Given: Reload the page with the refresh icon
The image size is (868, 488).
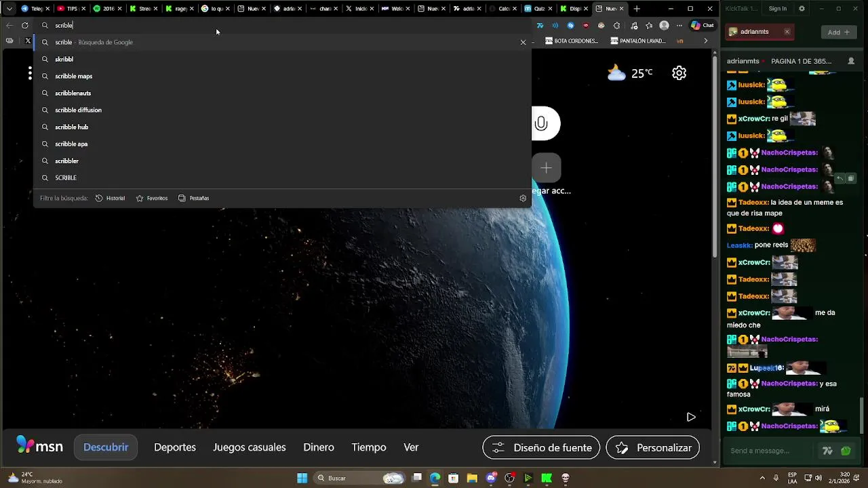Looking at the screenshot, I should 25,25.
